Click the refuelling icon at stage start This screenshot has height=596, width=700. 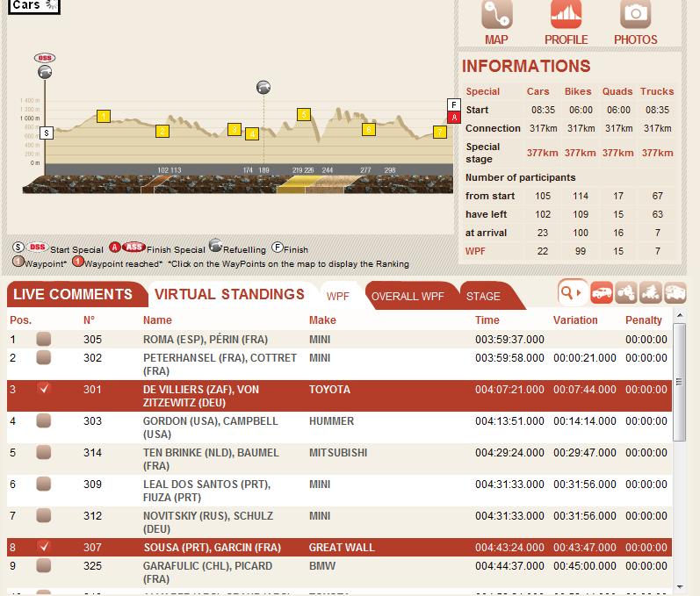(45, 72)
